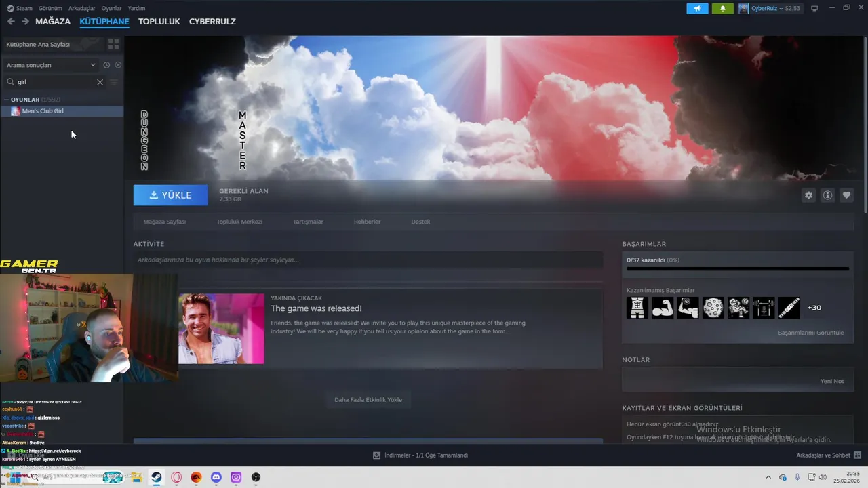The image size is (868, 488).
Task: Open the Yardım menu
Action: click(x=136, y=8)
